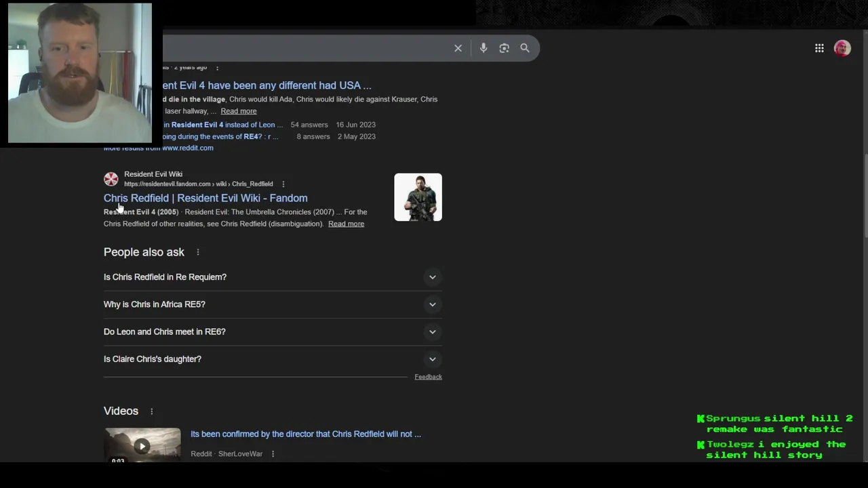Expand 'Why is Chris in Africa RE5?'
868x488 pixels.
[x=273, y=304]
